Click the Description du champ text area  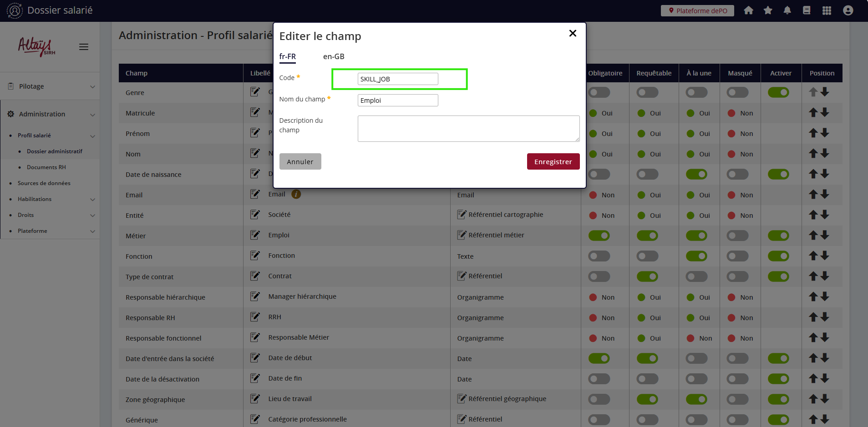pos(468,129)
